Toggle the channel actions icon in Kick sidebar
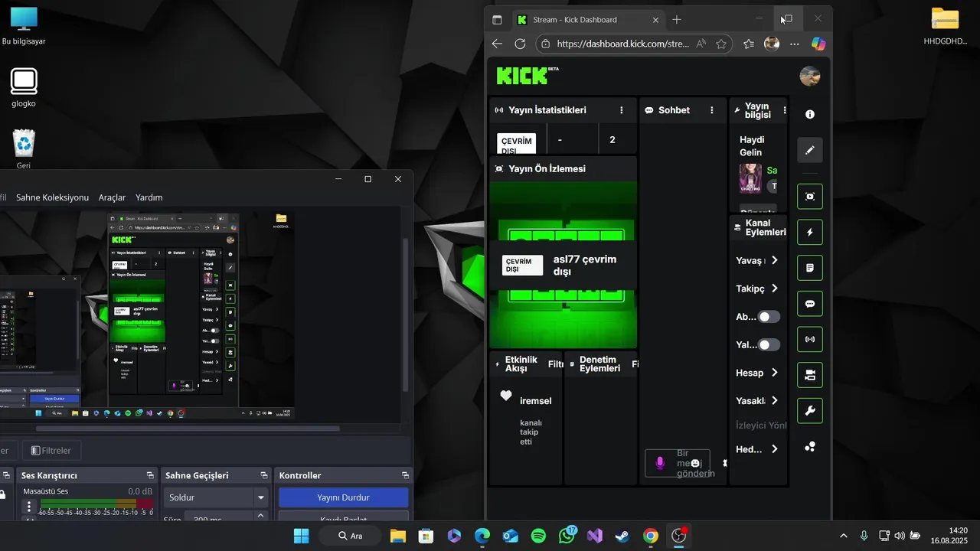This screenshot has width=980, height=551. point(810,375)
